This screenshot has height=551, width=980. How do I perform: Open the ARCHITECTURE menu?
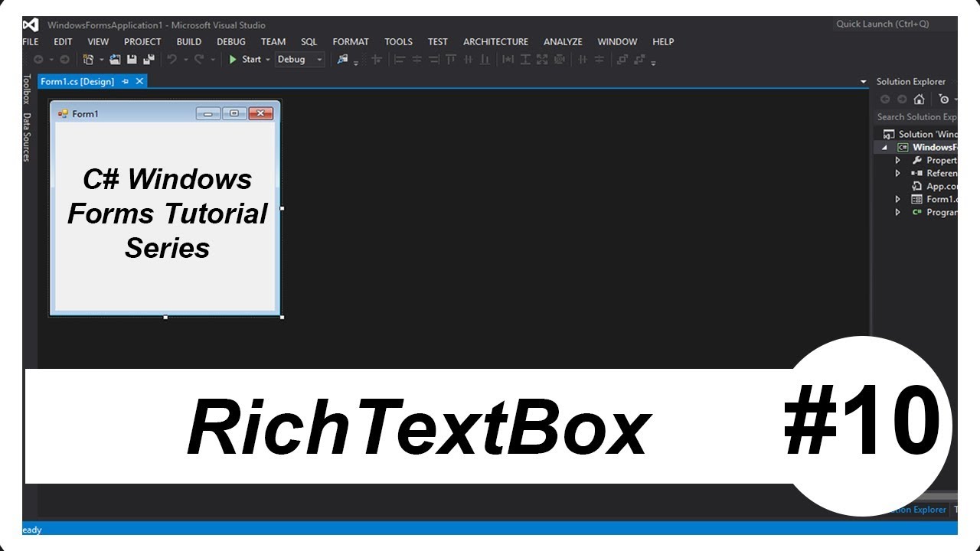(495, 42)
